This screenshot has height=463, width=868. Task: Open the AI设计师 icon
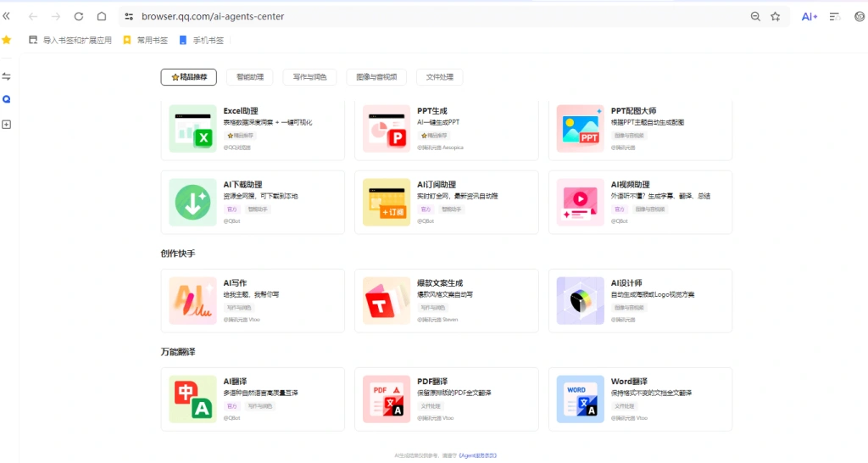click(x=581, y=300)
